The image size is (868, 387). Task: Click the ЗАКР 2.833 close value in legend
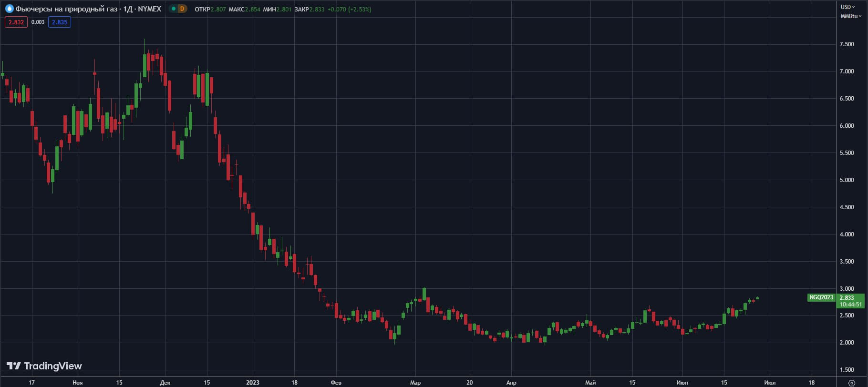[310, 9]
